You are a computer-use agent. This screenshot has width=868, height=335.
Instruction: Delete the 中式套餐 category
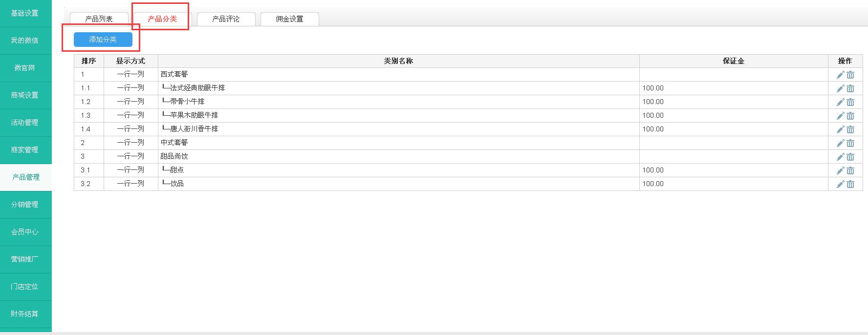tap(850, 143)
